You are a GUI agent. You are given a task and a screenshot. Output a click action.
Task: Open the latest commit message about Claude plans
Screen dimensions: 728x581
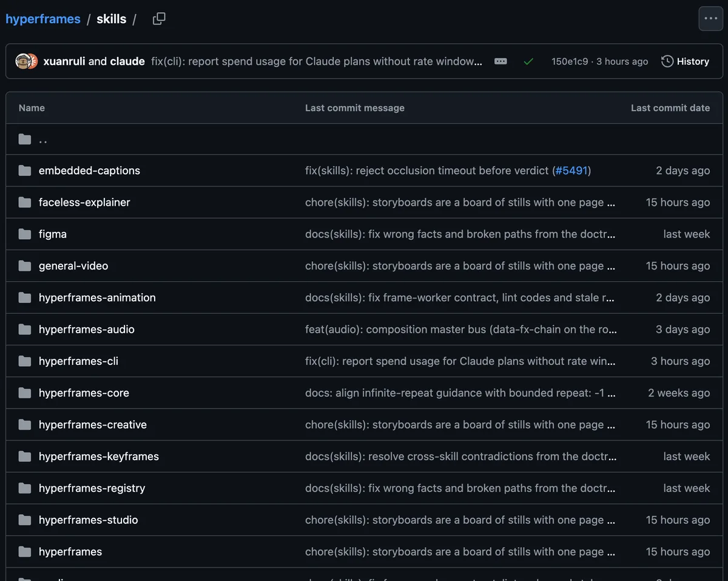(x=317, y=61)
